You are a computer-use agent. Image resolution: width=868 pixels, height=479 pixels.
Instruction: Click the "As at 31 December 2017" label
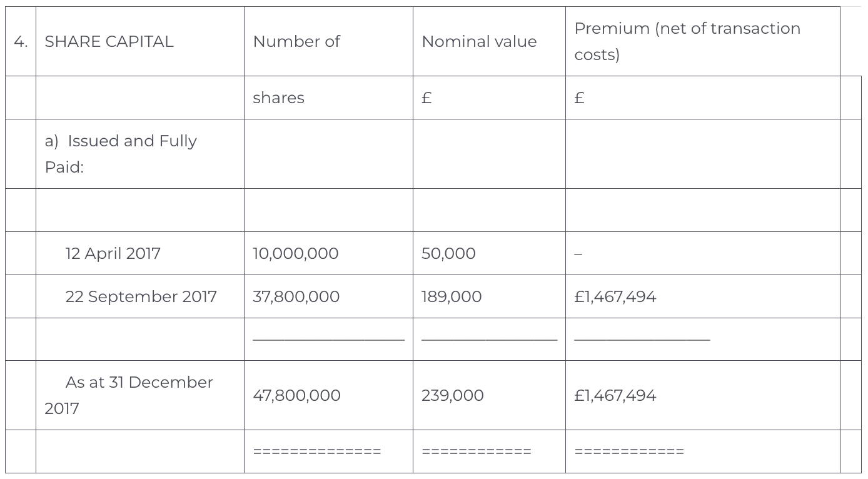click(128, 395)
